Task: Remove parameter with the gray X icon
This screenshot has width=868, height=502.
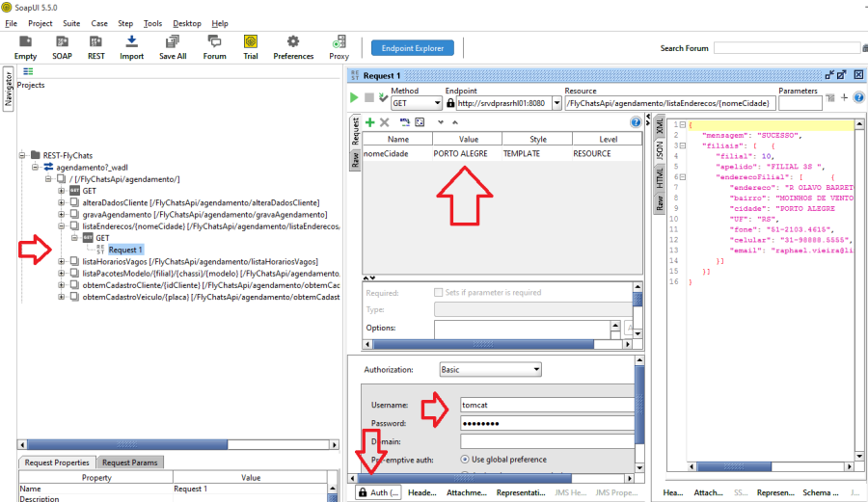Action: [384, 122]
